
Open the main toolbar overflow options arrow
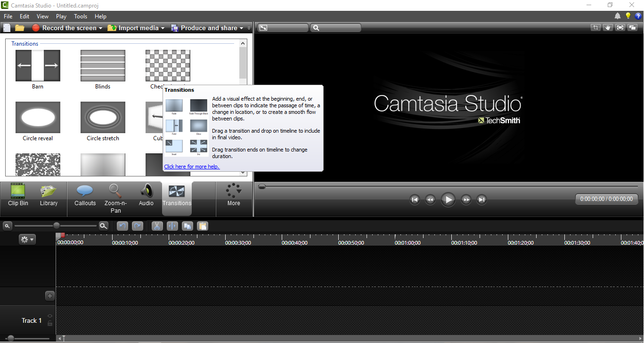click(x=249, y=28)
